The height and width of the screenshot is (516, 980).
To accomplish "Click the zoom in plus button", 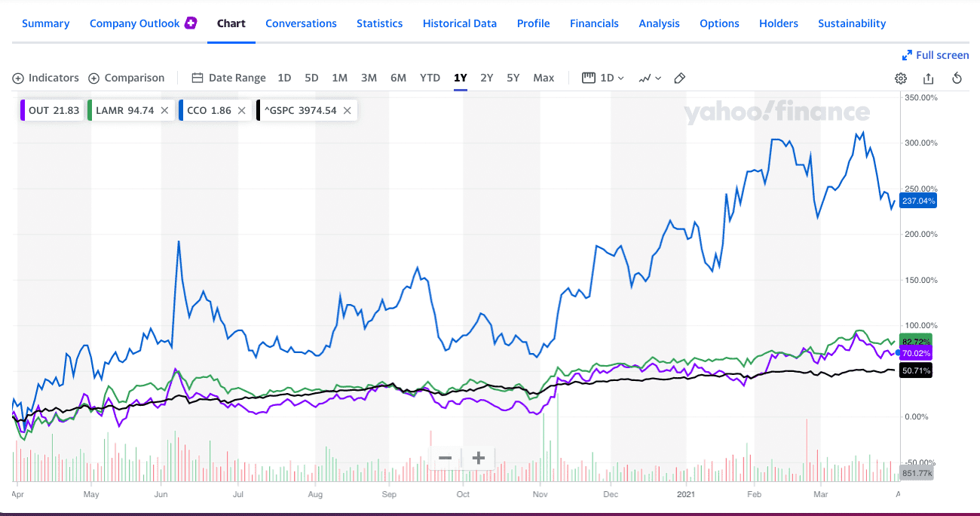I will click(x=478, y=457).
